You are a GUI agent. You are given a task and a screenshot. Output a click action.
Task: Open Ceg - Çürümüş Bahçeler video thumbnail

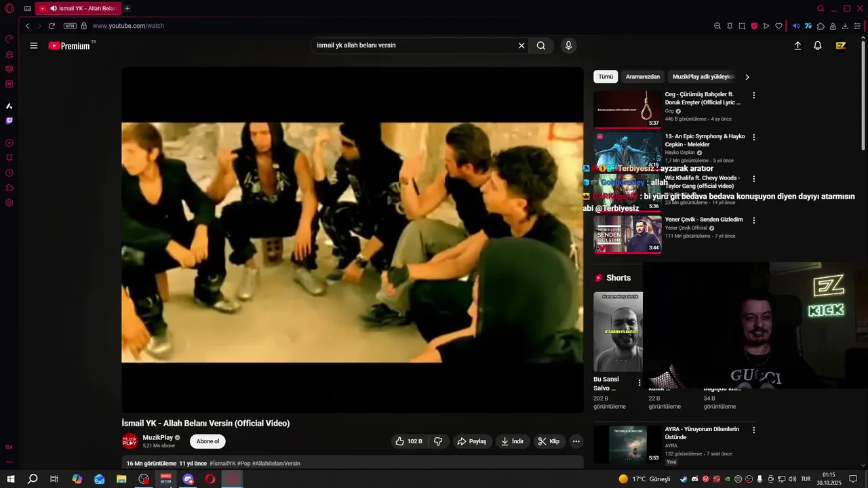(x=627, y=109)
